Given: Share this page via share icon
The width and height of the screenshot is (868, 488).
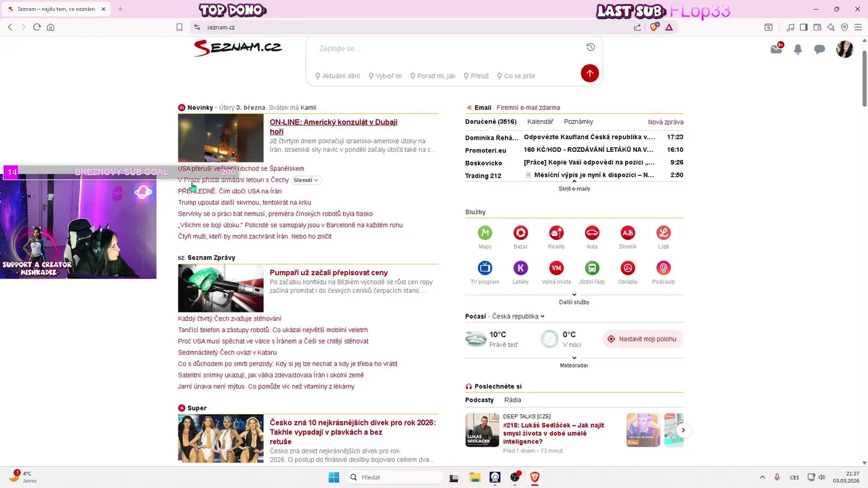Looking at the screenshot, I should [x=637, y=27].
